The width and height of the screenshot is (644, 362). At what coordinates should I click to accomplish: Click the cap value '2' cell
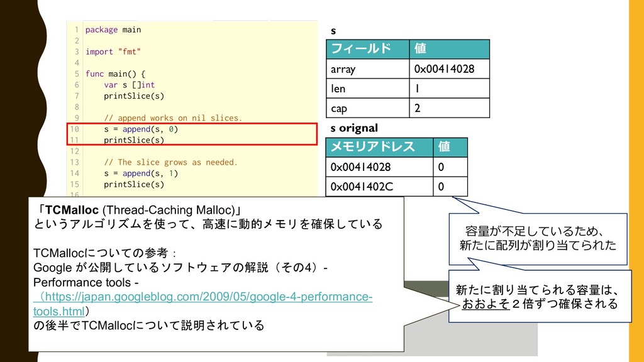(x=449, y=108)
